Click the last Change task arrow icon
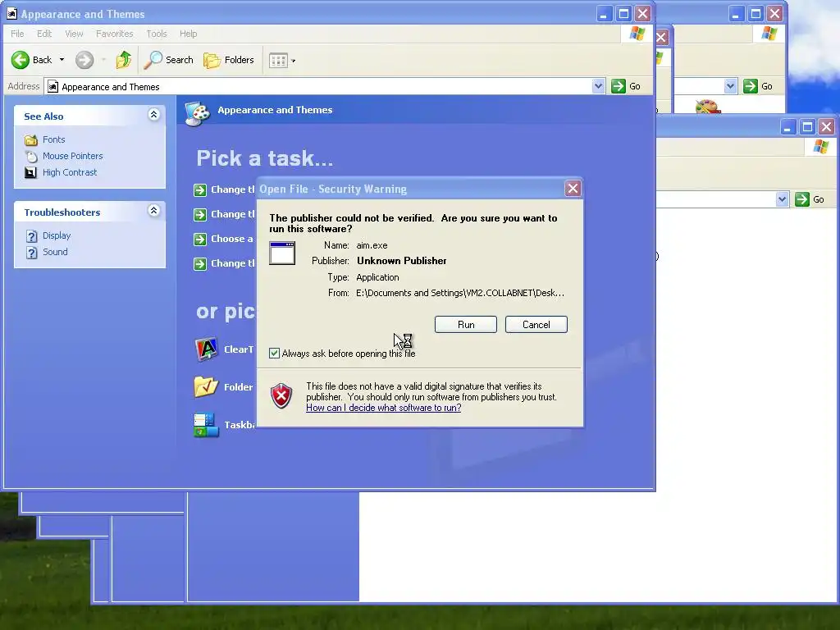The width and height of the screenshot is (840, 630). [x=200, y=263]
